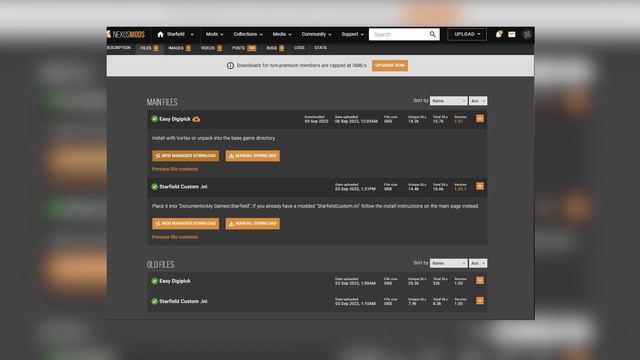Switch to the Bugs tab
The image size is (640, 360).
click(275, 48)
